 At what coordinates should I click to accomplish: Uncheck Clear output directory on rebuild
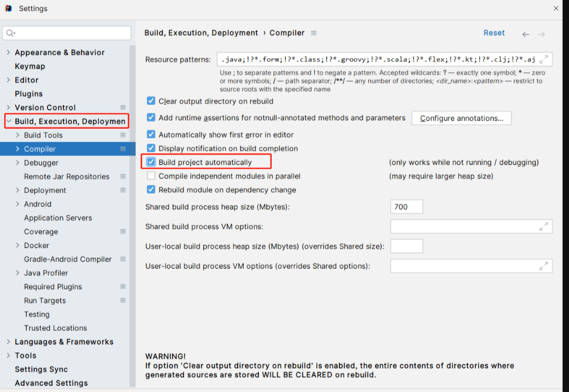[151, 101]
